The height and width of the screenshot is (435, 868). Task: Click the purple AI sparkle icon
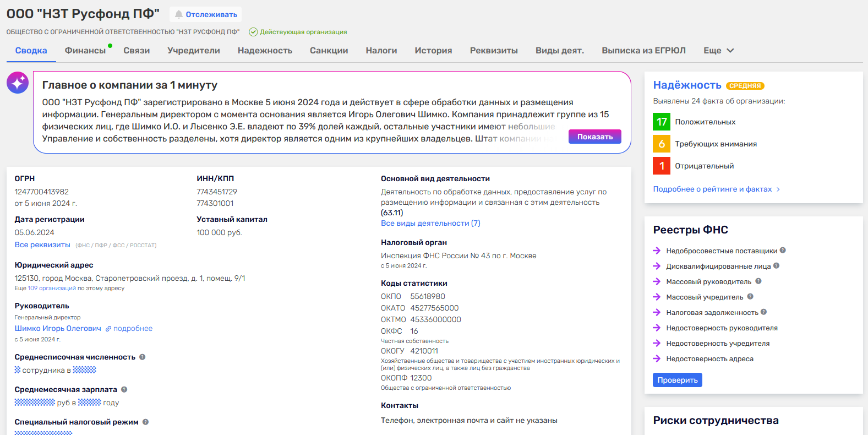18,83
